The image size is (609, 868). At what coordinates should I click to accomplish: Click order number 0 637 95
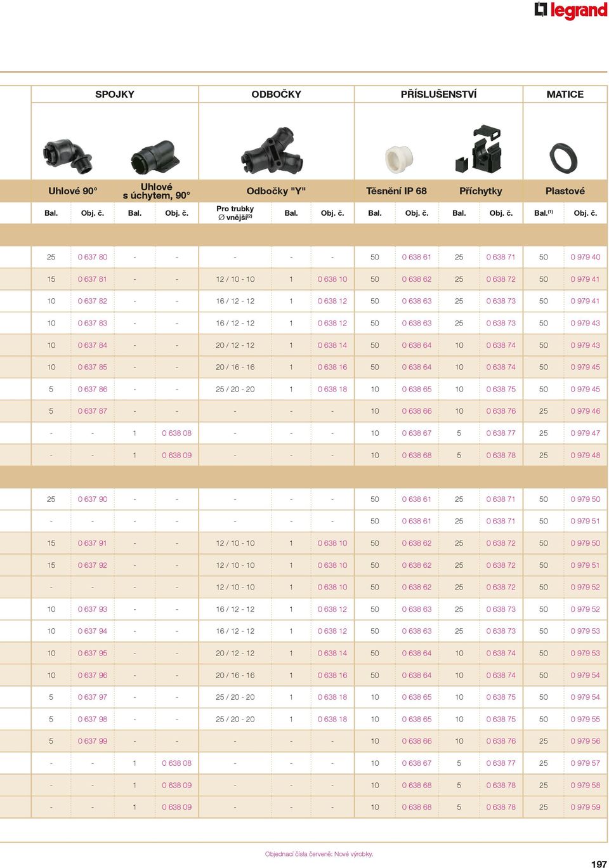click(x=93, y=653)
